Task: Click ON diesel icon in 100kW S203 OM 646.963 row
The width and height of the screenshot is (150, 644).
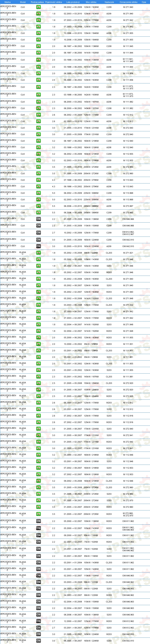Action: click(38, 614)
